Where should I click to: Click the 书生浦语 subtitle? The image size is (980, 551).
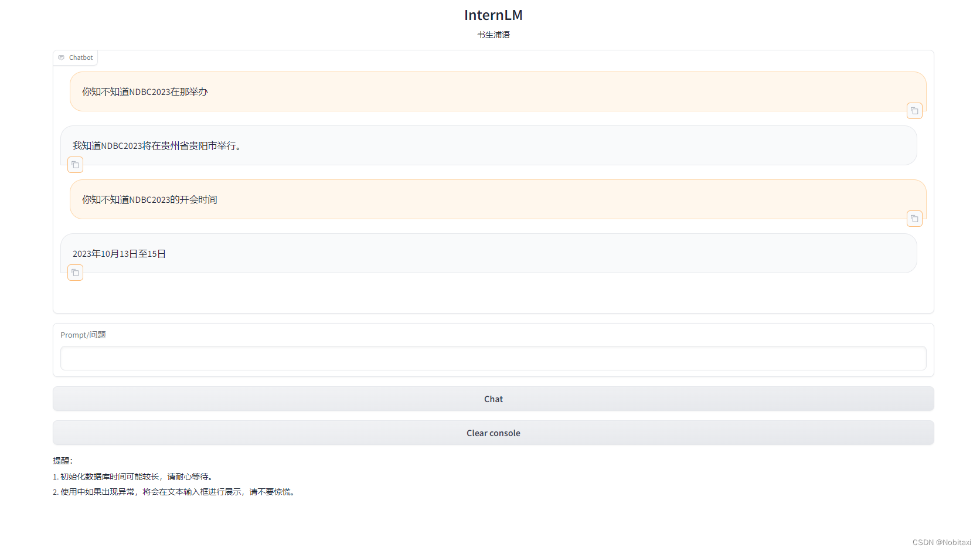pyautogui.click(x=493, y=35)
